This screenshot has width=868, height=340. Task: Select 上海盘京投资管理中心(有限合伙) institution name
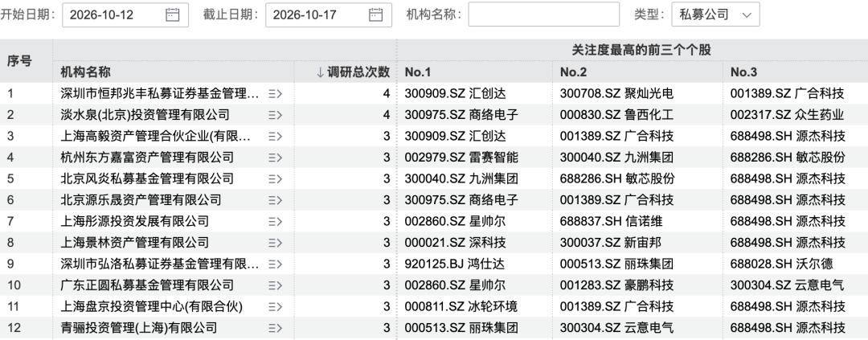pos(152,306)
